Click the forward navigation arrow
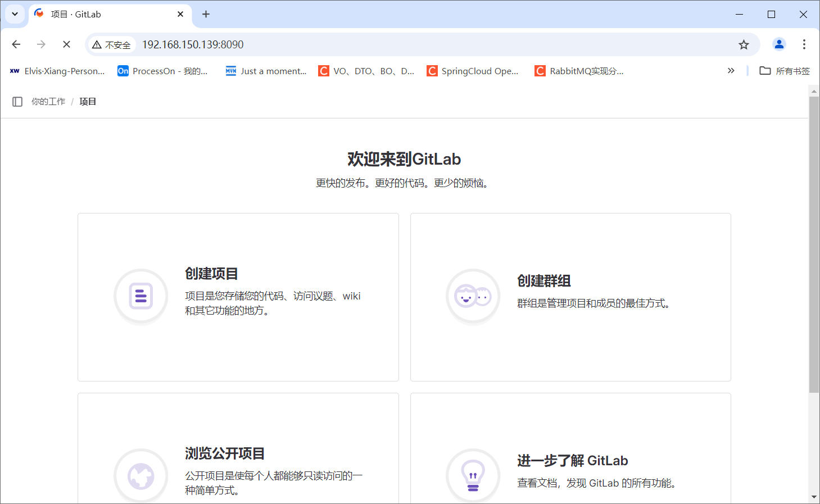820x504 pixels. pyautogui.click(x=41, y=44)
